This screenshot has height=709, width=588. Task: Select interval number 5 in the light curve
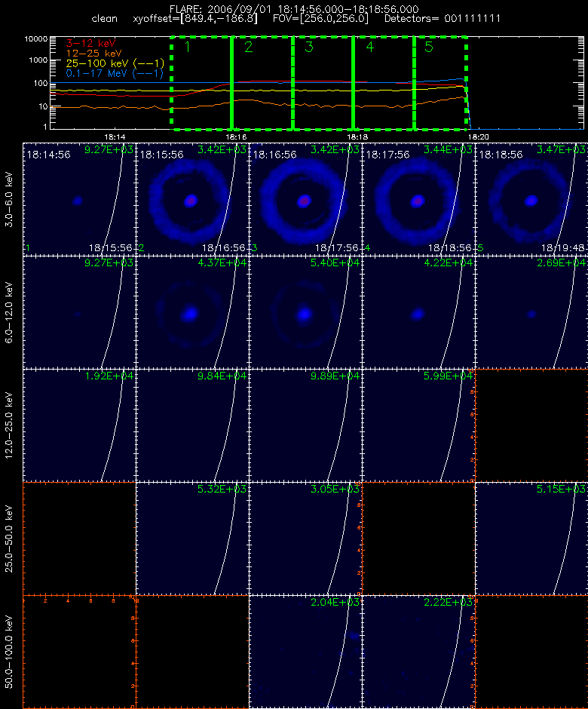[429, 47]
